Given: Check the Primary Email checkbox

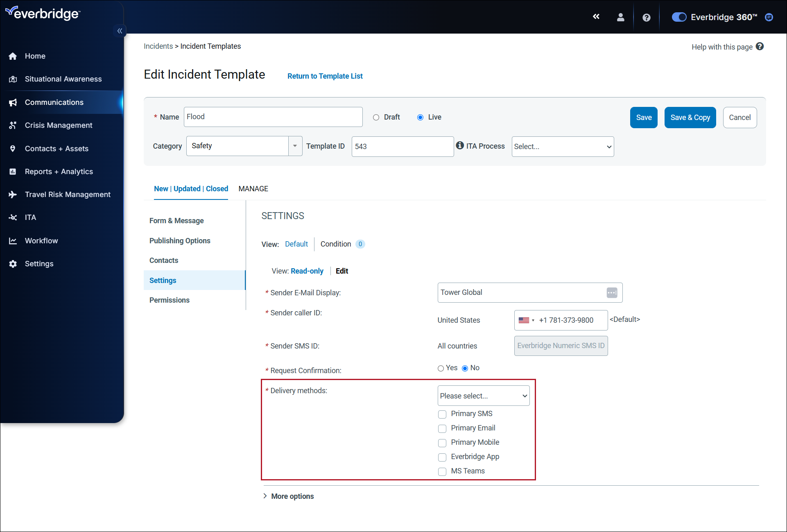Looking at the screenshot, I should pyautogui.click(x=442, y=428).
